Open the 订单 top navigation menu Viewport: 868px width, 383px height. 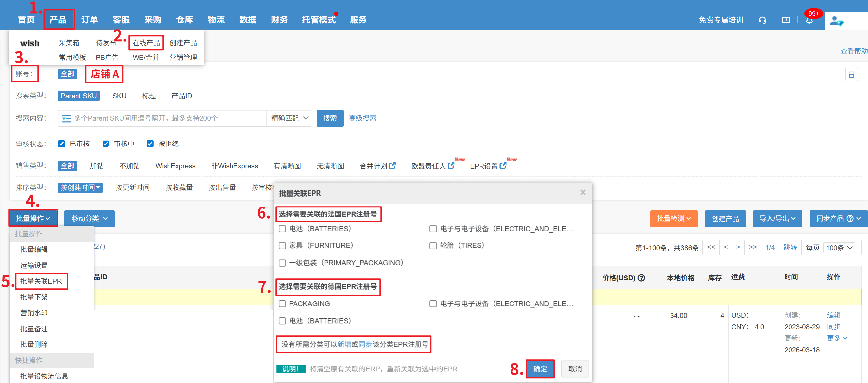pos(89,19)
